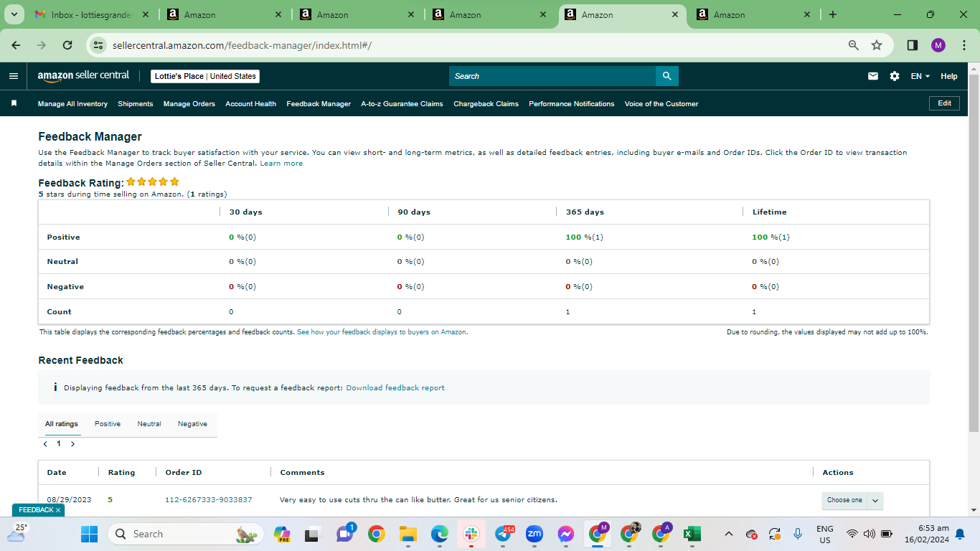Show hidden system tray icons
Image resolution: width=980 pixels, height=551 pixels.
coord(729,534)
